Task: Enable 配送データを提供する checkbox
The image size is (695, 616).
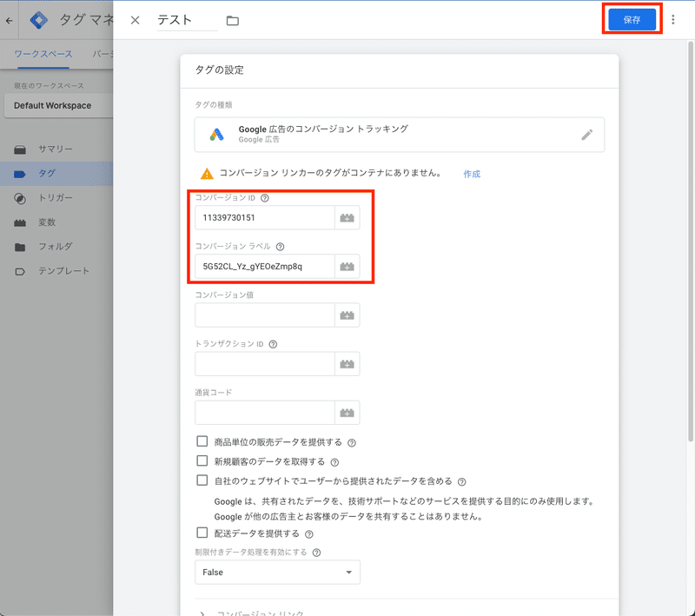Action: point(202,533)
